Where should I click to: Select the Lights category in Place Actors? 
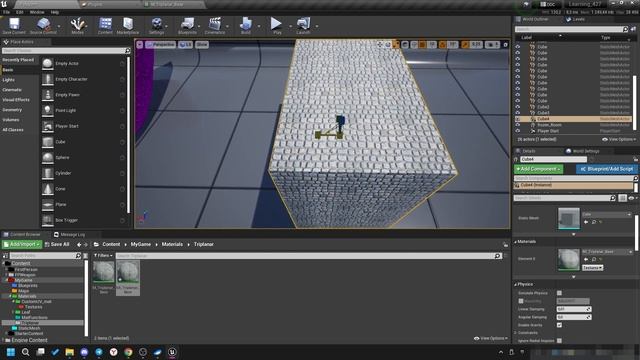click(x=9, y=80)
